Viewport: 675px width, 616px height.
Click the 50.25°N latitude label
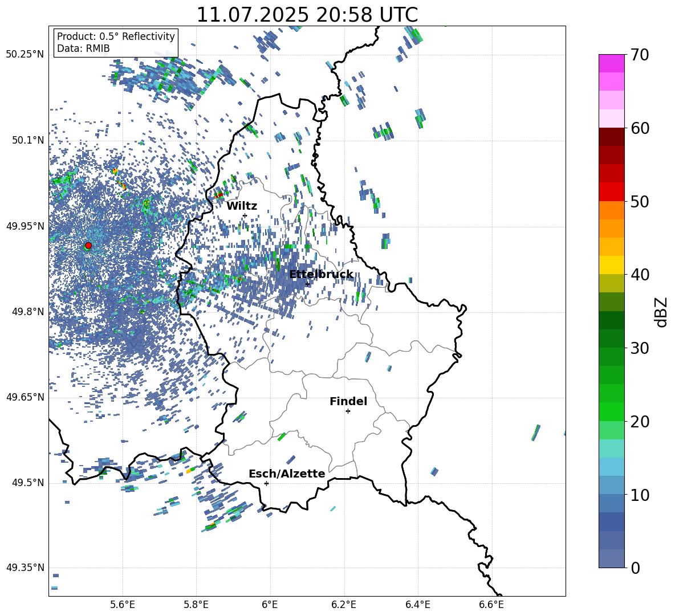coord(25,55)
